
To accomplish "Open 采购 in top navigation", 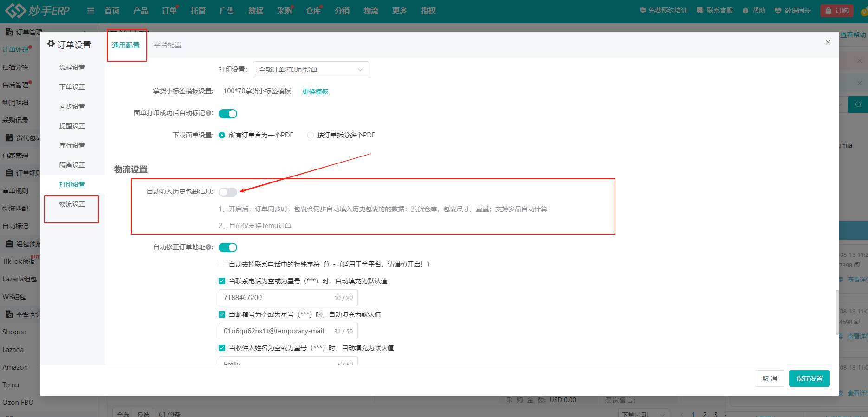I will (285, 11).
